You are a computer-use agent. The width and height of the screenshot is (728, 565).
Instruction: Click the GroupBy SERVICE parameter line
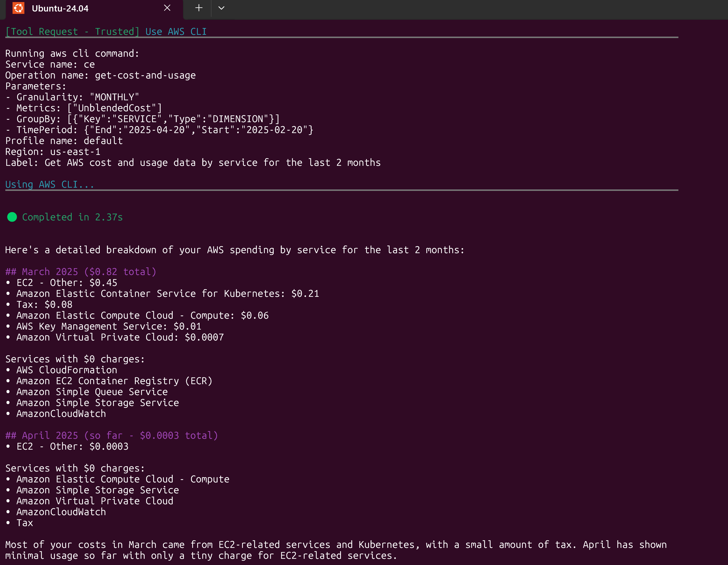click(143, 119)
